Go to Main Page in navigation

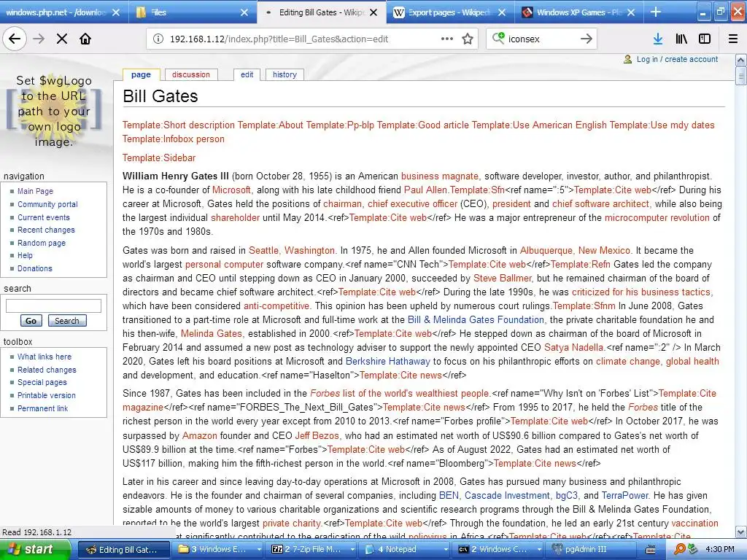(x=35, y=191)
